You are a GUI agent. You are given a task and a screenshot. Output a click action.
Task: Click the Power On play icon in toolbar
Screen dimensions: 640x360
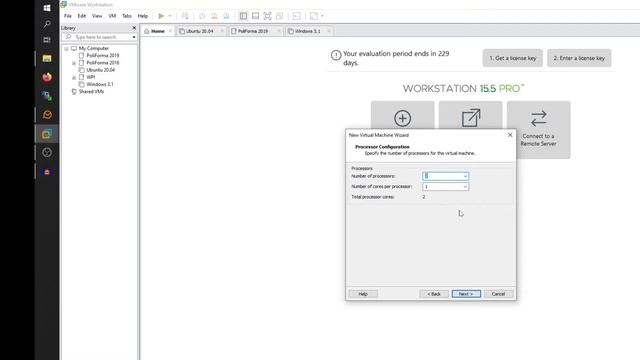tap(161, 16)
